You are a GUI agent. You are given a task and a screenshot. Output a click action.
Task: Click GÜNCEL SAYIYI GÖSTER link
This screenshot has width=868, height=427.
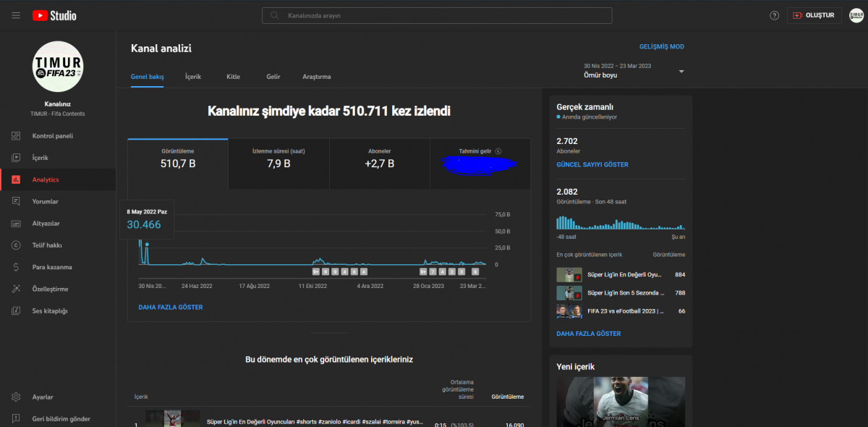pos(592,165)
